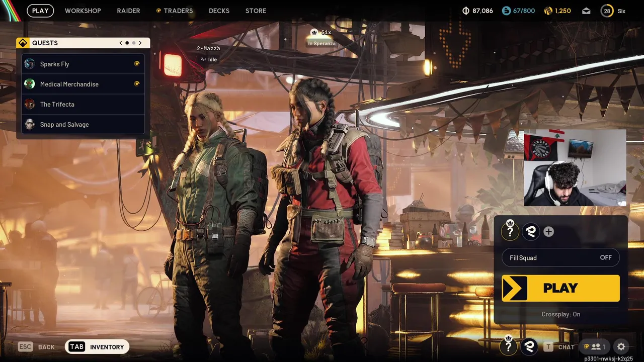This screenshot has width=644, height=362.
Task: Select the second quests page dot
Action: 133,43
